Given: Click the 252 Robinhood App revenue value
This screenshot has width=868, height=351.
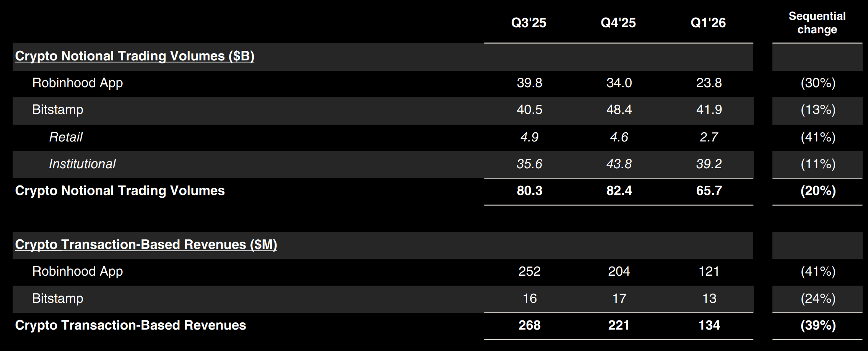Looking at the screenshot, I should (530, 271).
